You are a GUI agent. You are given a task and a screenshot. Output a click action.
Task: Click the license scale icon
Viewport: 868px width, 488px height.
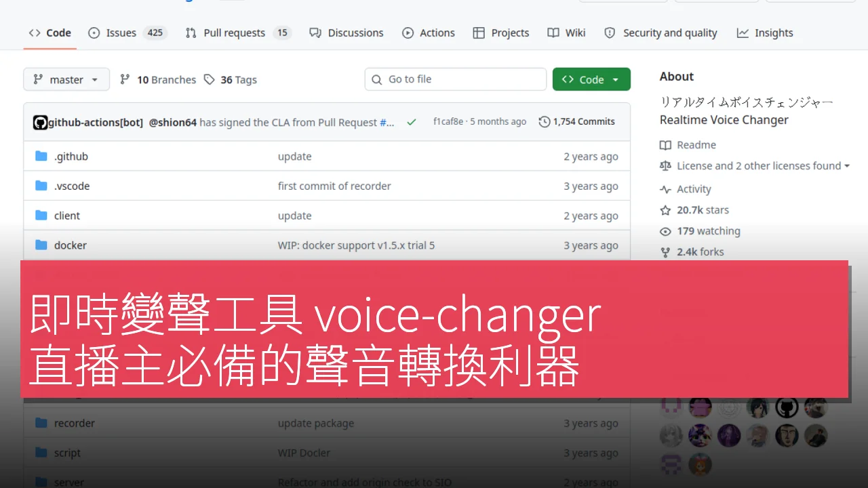[x=665, y=166]
